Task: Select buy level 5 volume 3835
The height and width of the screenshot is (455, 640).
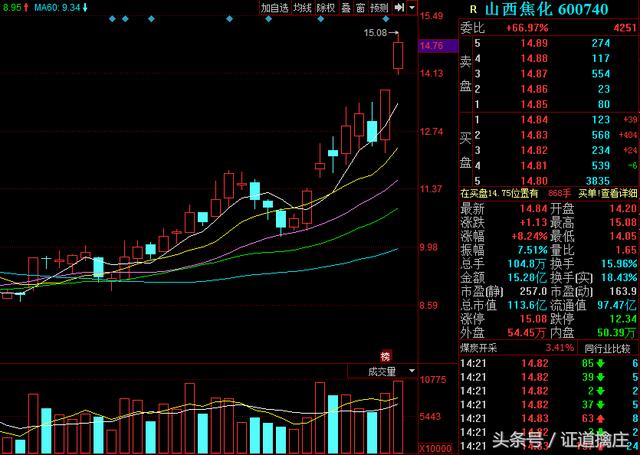Action: 597,181
